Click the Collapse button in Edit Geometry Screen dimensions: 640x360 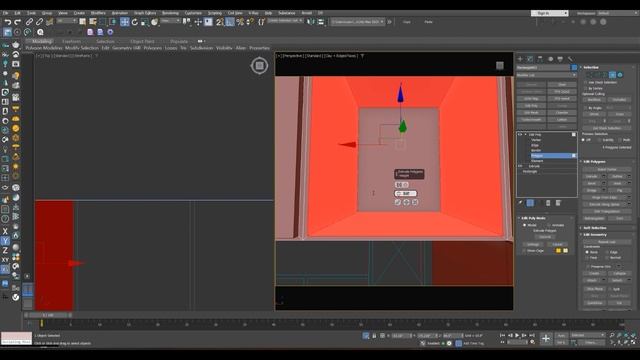point(620,273)
